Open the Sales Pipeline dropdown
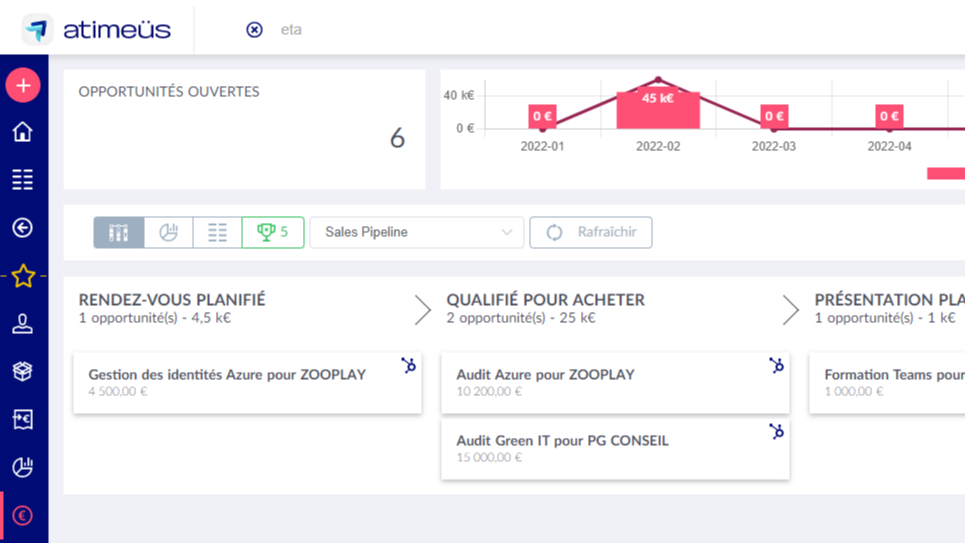965x543 pixels. tap(417, 233)
